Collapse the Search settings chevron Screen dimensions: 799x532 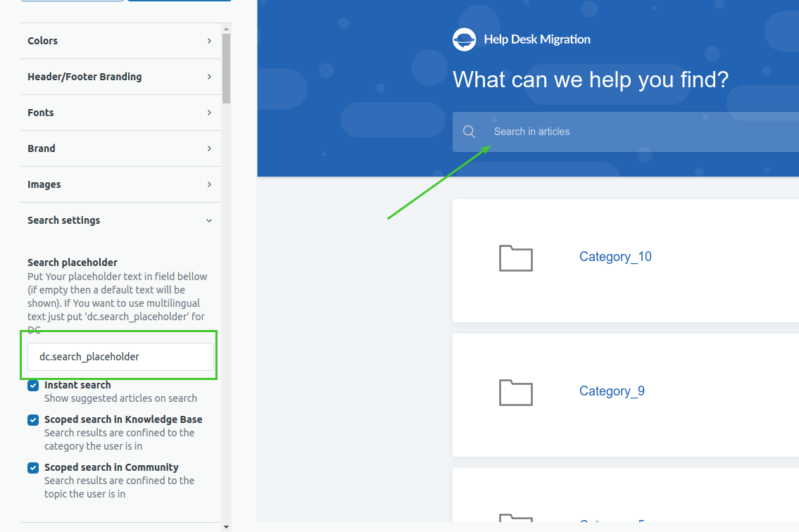[x=209, y=220]
